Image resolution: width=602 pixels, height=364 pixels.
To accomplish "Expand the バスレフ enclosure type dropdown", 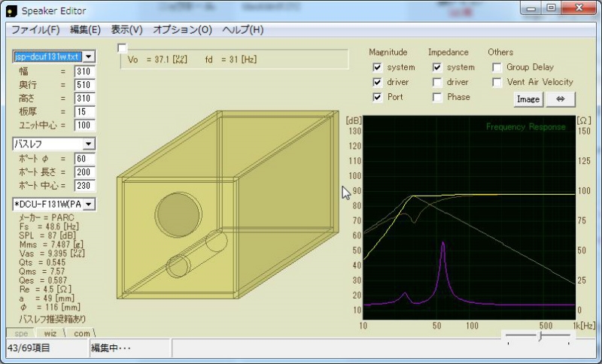I will pos(89,144).
